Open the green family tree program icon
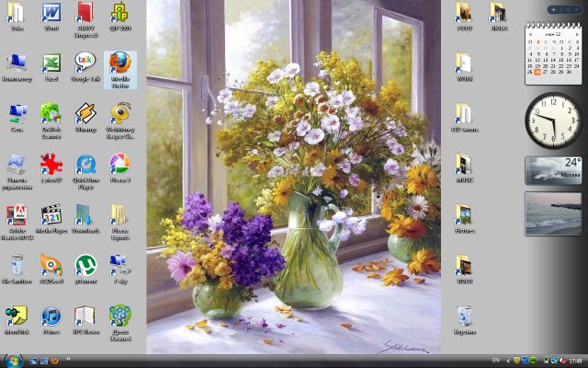Screen dimensions: 588x368 click(120, 323)
